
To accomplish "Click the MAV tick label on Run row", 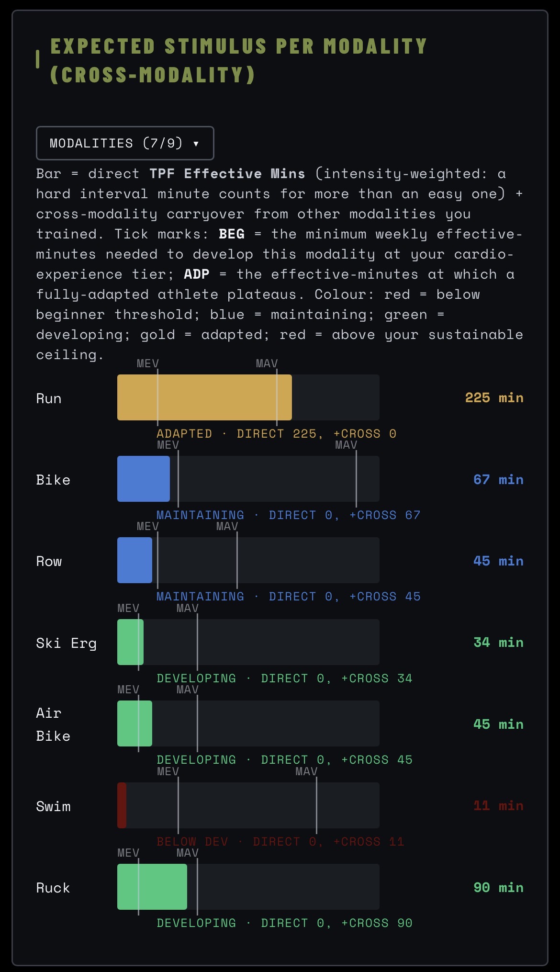I will pyautogui.click(x=267, y=363).
